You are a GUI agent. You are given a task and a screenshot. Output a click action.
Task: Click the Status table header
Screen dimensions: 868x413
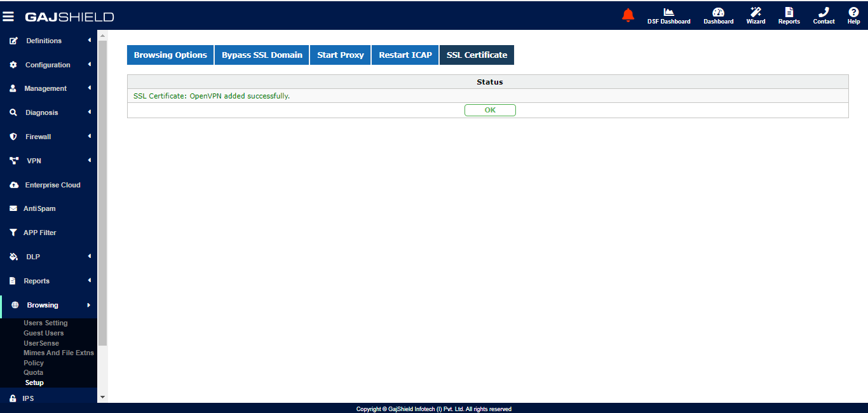tap(488, 82)
